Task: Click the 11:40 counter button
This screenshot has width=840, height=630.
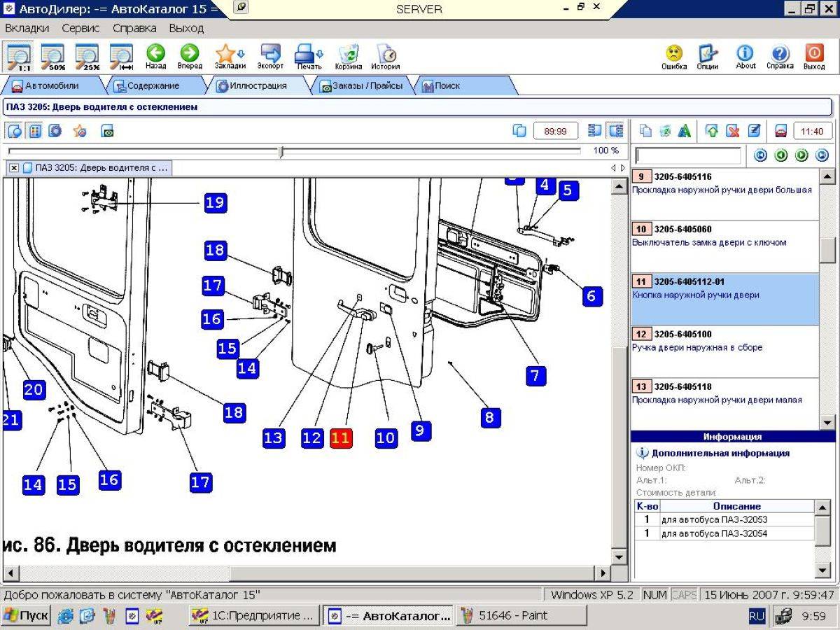Action: point(813,131)
